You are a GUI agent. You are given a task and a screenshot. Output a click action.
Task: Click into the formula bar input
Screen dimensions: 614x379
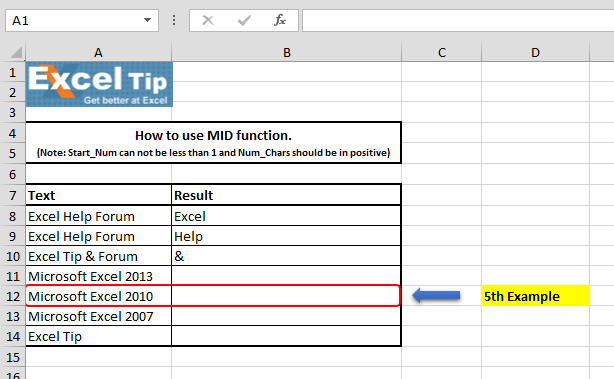pos(458,20)
